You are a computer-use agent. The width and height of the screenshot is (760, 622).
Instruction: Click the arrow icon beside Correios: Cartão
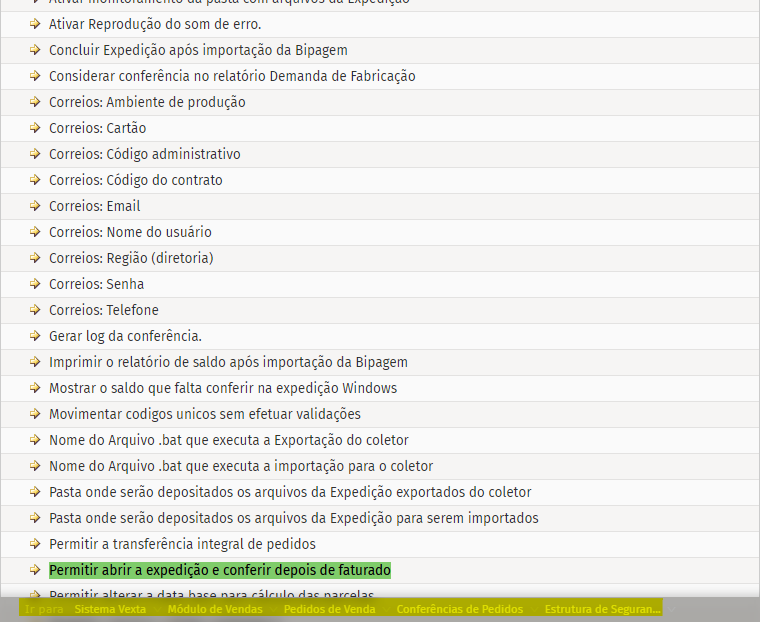[x=36, y=128]
